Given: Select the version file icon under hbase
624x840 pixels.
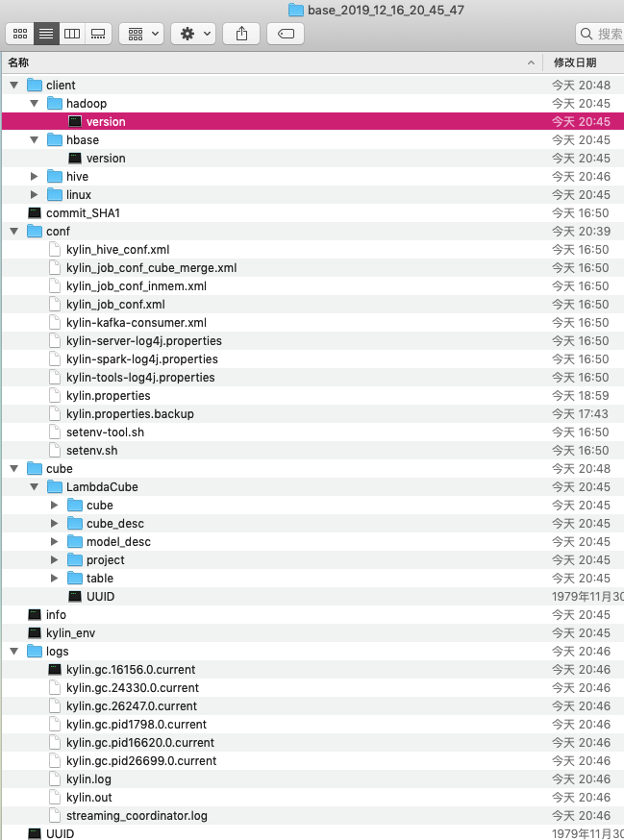Looking at the screenshot, I should (75, 158).
